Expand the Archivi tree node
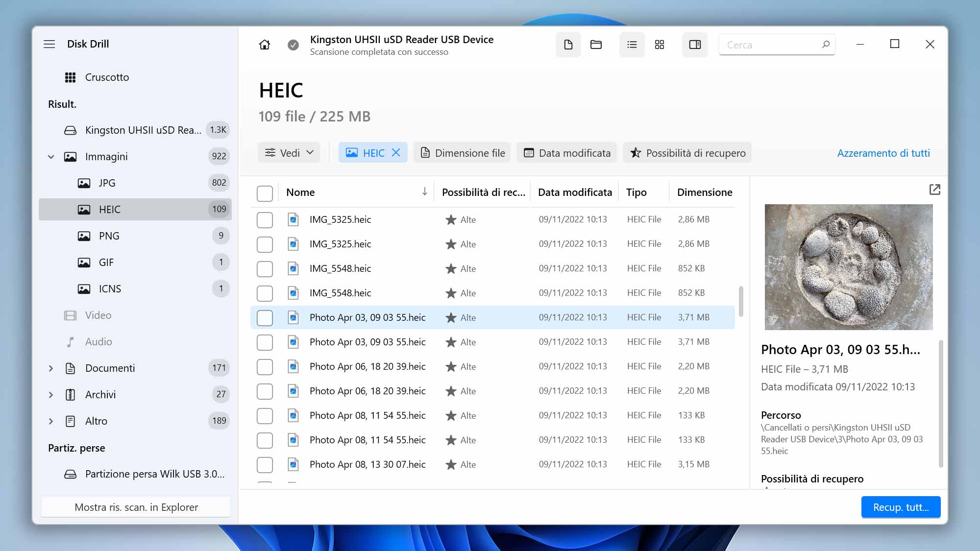Screen dimensions: 980x551 tap(51, 395)
